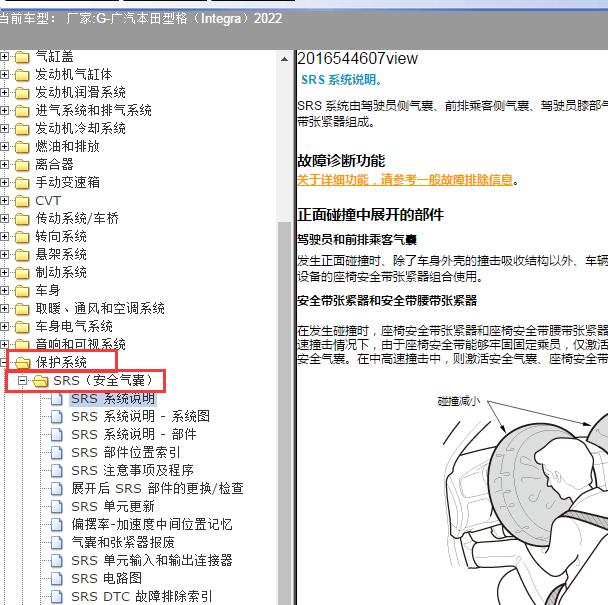
Task: Click the 离合器 folder icon
Action: (22, 165)
